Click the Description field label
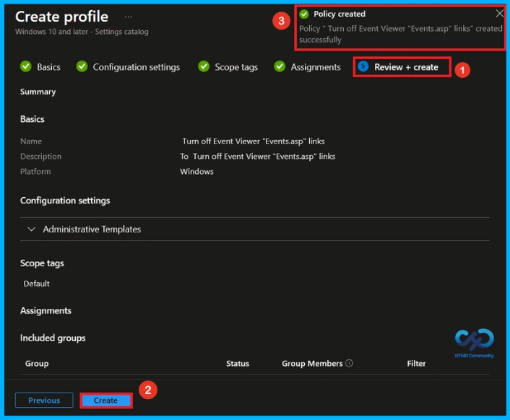The width and height of the screenshot is (510, 420). (40, 157)
